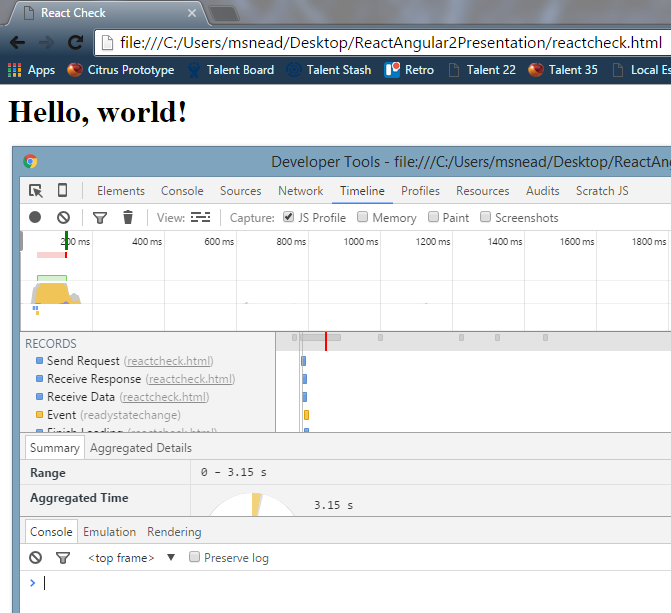Open reactcheck.html link in Receive Data row

pos(164,397)
